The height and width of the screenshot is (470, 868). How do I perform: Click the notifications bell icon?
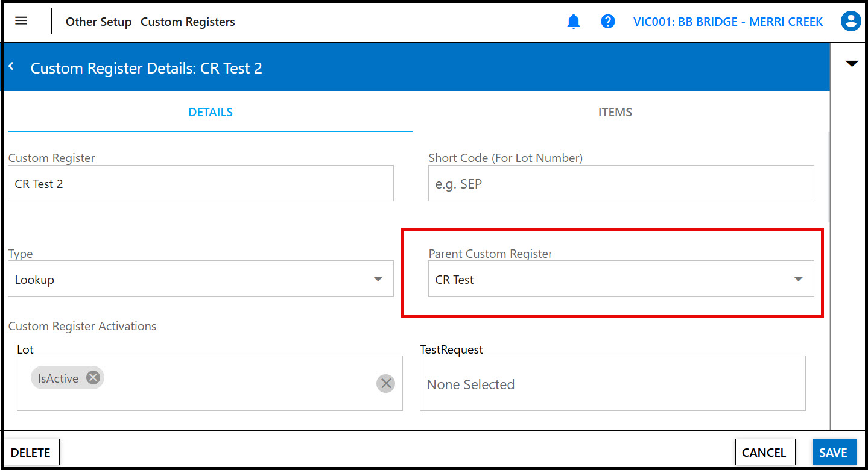coord(573,22)
